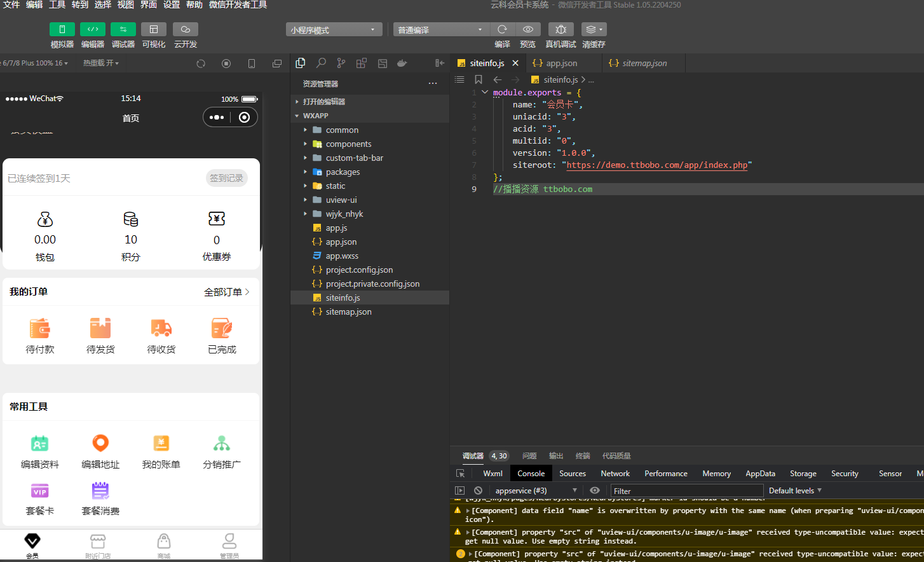Click sign-in record button in simulator

pyautogui.click(x=227, y=178)
